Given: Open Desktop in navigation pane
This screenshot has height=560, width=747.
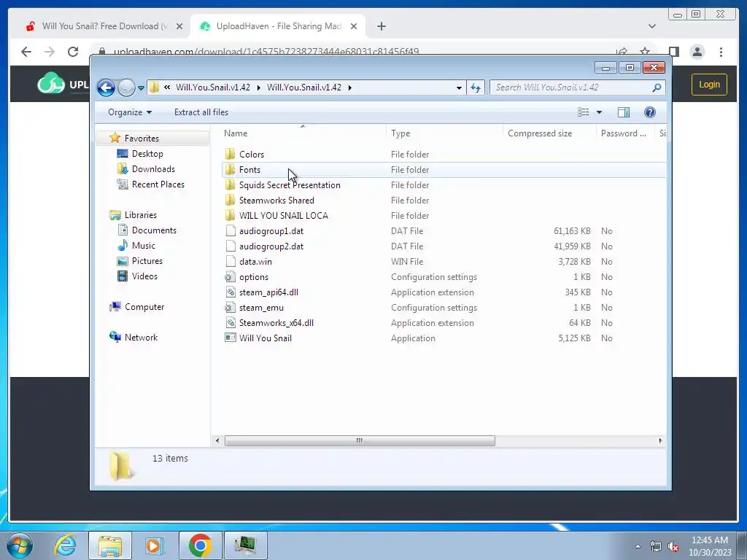Looking at the screenshot, I should (x=147, y=154).
